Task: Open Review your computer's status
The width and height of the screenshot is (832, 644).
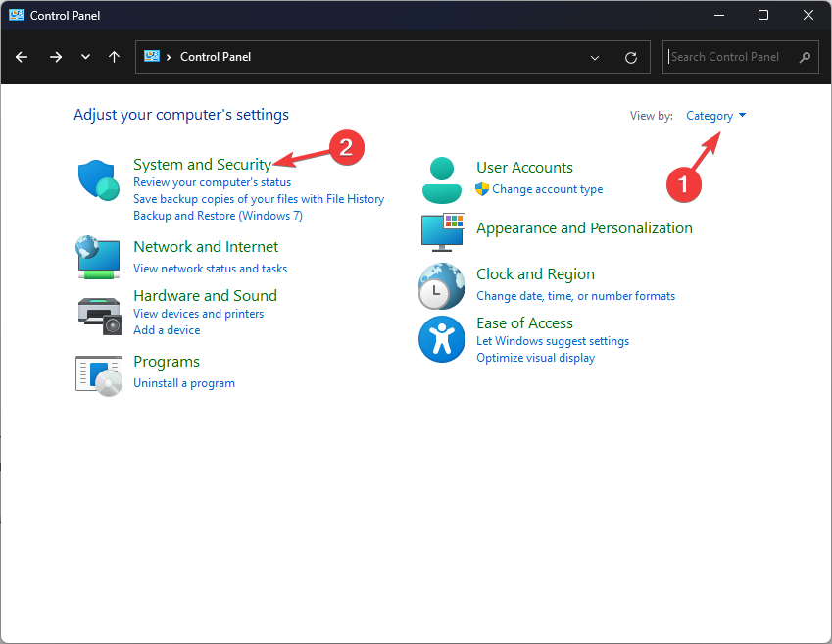Action: coord(213,182)
